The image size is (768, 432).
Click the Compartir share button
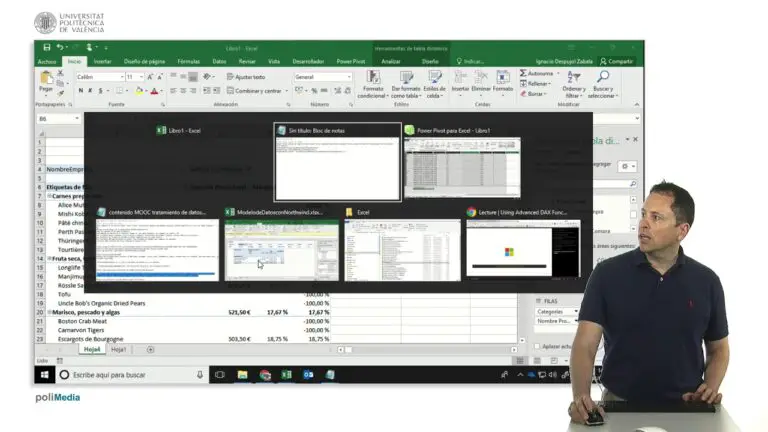click(616, 62)
